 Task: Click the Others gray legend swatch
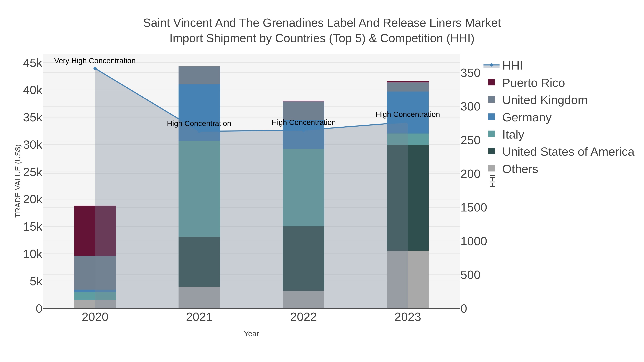(492, 168)
